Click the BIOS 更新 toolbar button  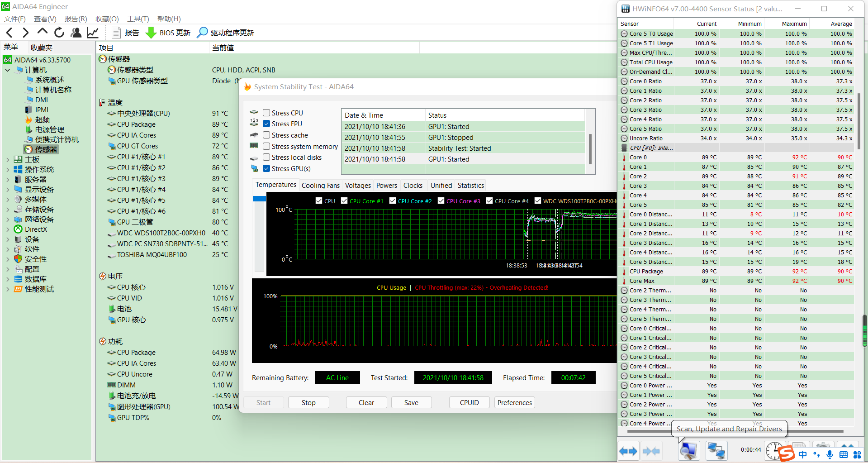(x=168, y=33)
